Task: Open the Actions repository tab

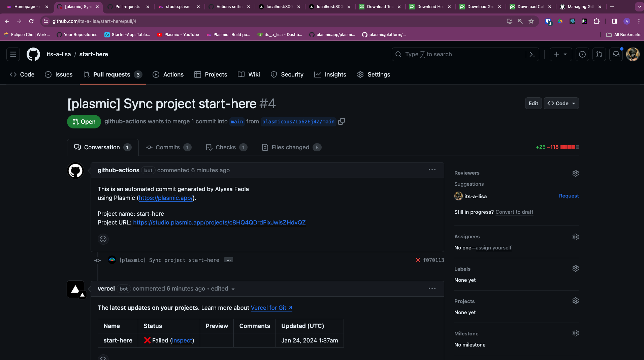Action: click(168, 74)
